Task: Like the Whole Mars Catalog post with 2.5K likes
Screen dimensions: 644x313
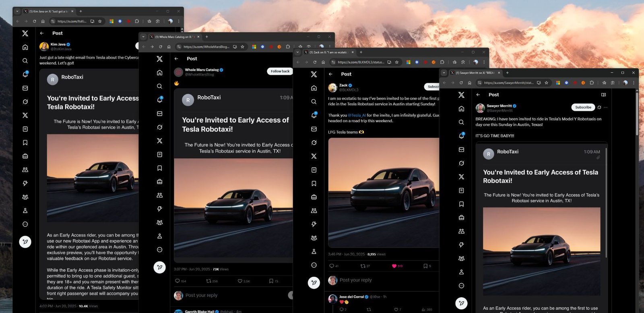Action: point(240,281)
